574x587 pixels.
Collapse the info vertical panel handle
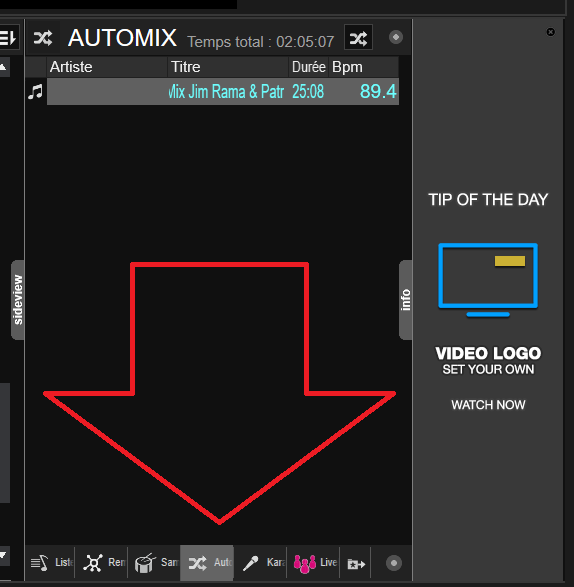406,300
